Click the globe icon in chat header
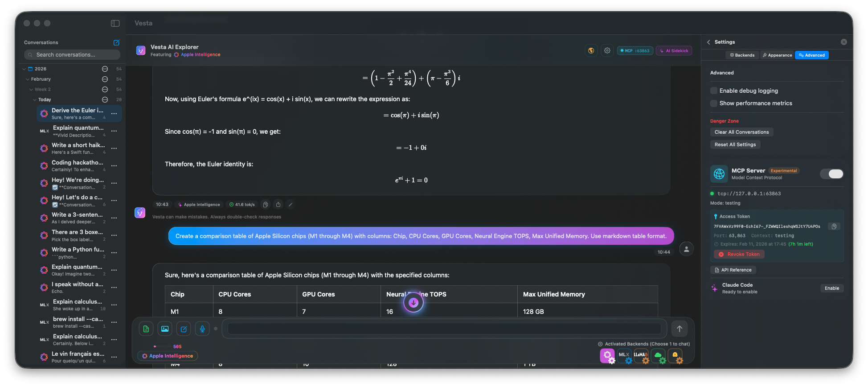 [x=591, y=51]
